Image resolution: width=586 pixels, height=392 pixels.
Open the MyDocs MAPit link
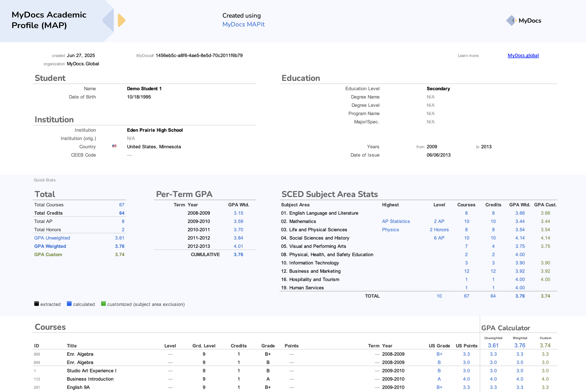point(243,24)
